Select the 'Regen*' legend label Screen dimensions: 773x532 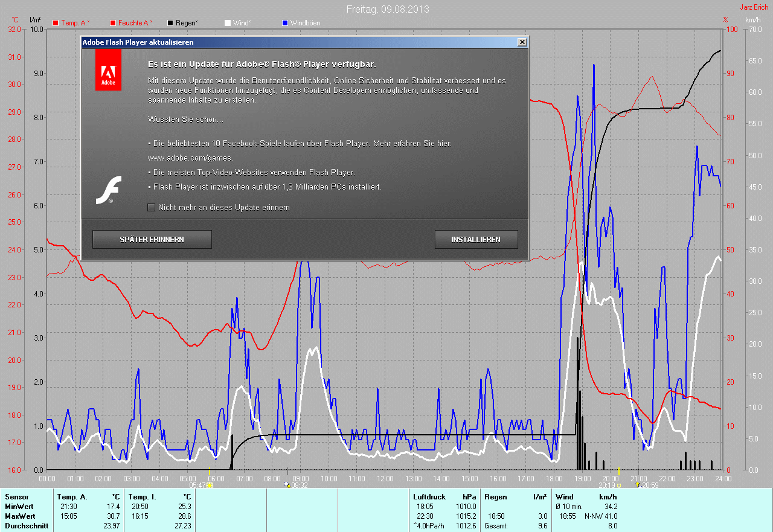click(x=187, y=23)
